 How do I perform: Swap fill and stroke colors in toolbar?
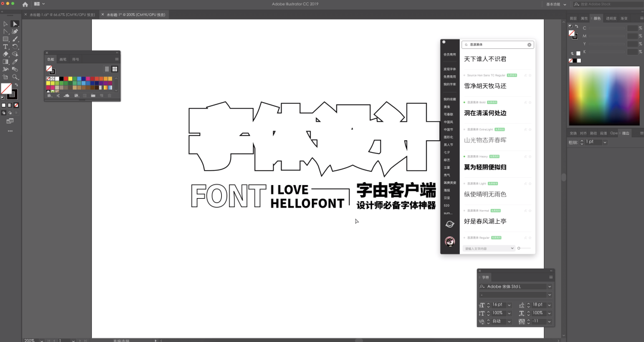coord(16,85)
